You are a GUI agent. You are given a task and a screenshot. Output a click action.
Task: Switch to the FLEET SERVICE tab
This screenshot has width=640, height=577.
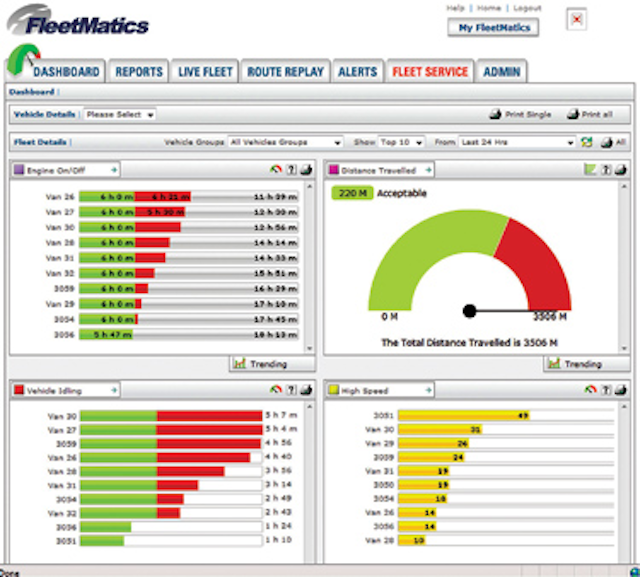pos(430,72)
